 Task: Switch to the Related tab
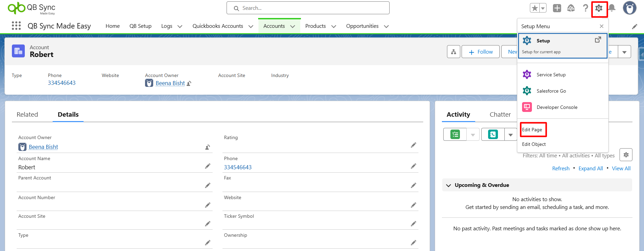[28, 115]
